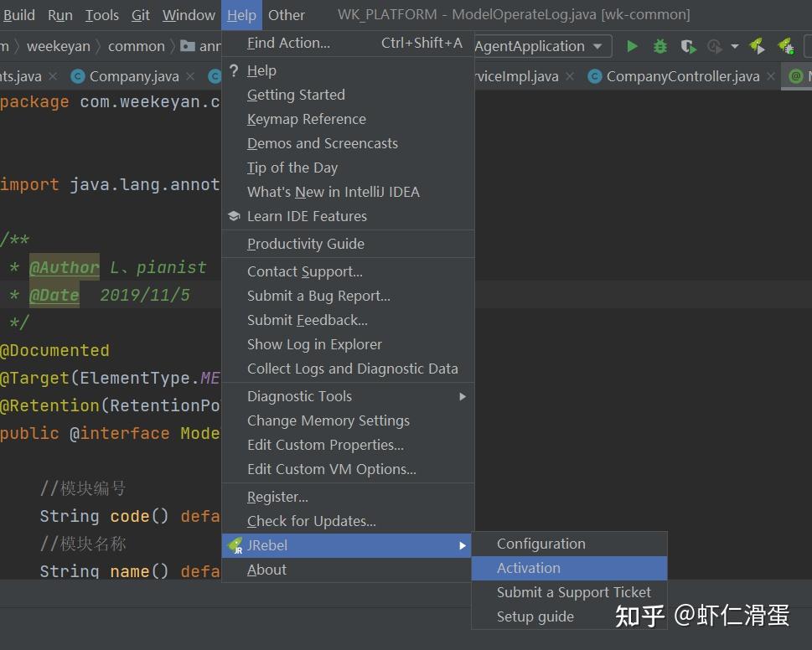Expand the JRebel submenu arrow
Screen dimensions: 812x650
(x=462, y=545)
